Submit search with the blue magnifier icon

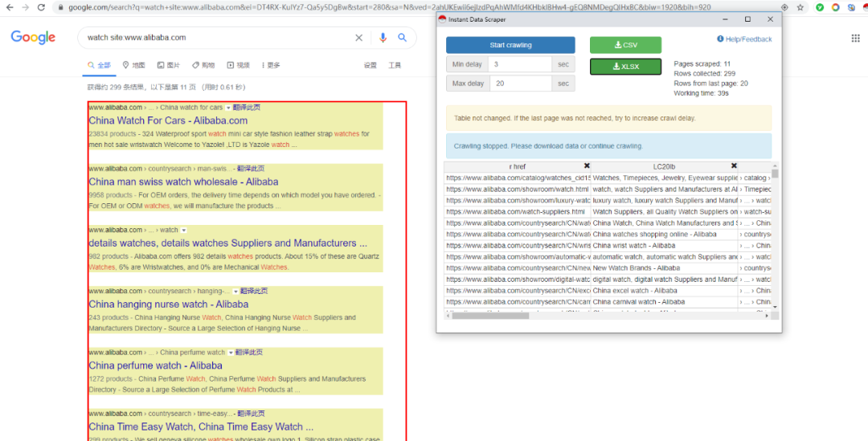pyautogui.click(x=403, y=38)
